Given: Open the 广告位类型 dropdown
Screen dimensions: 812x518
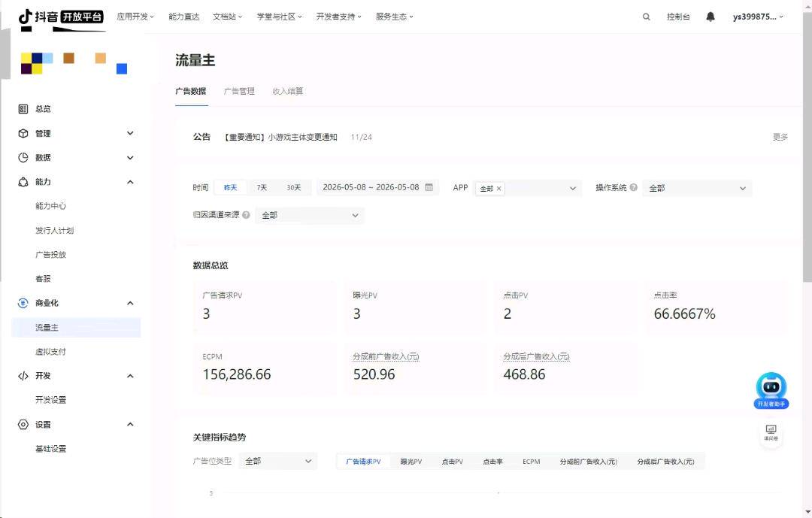Looking at the screenshot, I should coord(277,461).
